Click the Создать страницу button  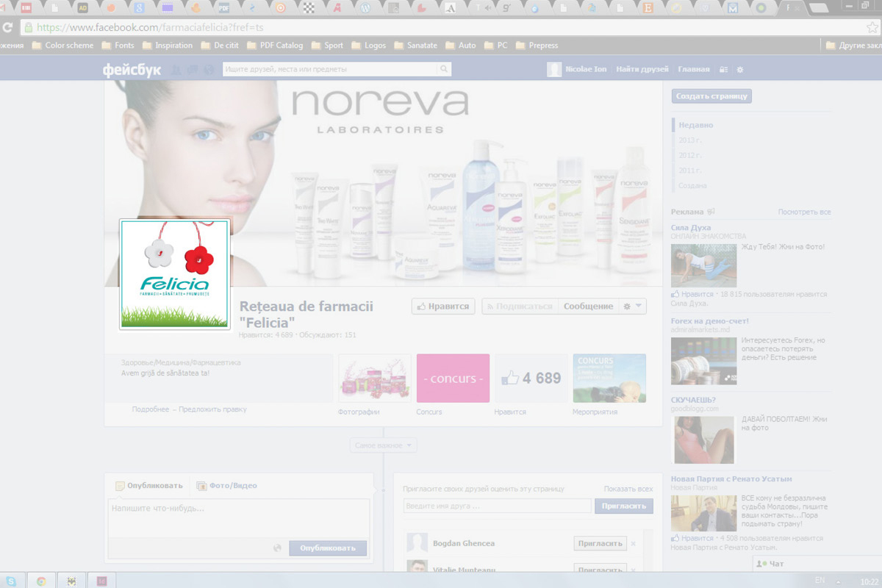click(x=711, y=96)
